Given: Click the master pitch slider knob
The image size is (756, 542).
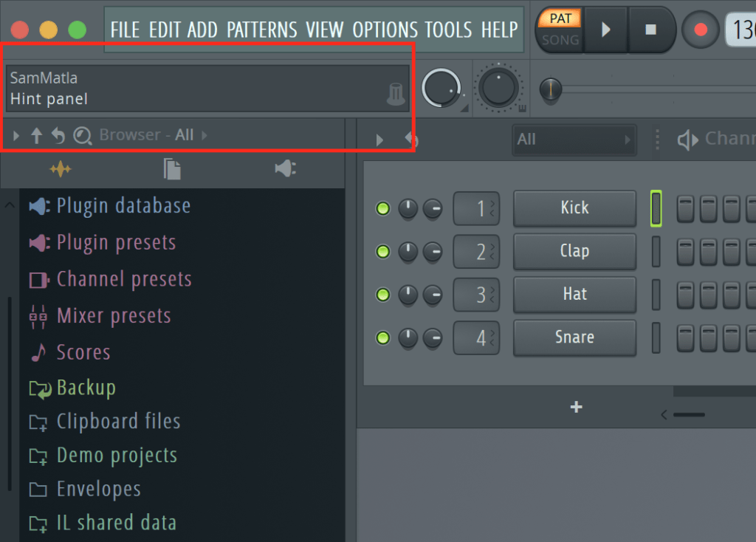Looking at the screenshot, I should click(x=550, y=90).
